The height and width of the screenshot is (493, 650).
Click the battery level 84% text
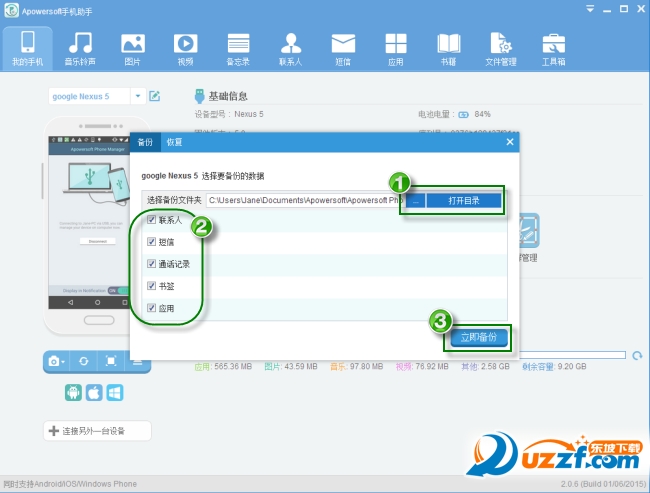tap(483, 114)
